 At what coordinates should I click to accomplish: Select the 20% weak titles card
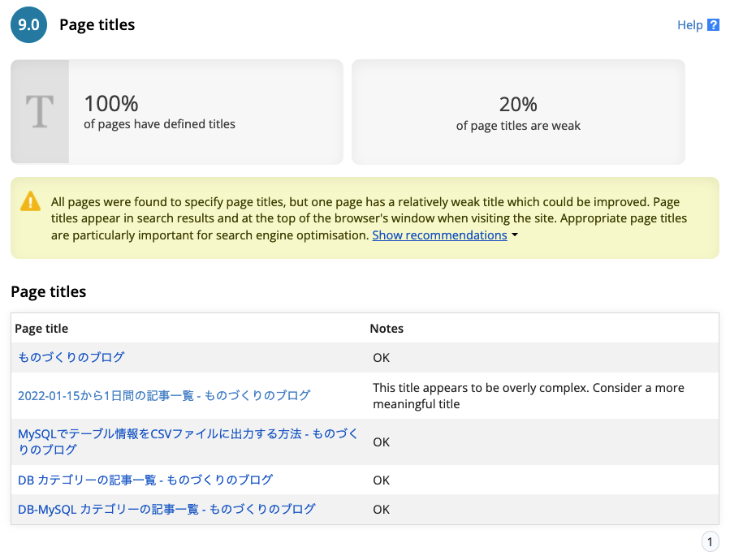click(518, 112)
